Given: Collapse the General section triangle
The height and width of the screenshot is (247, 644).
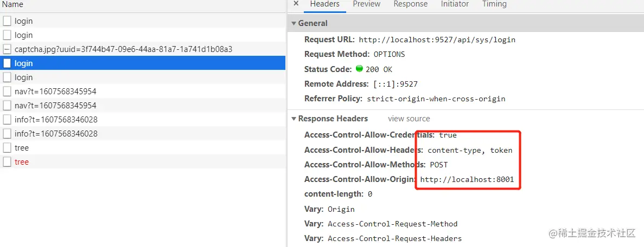Looking at the screenshot, I should coord(294,23).
